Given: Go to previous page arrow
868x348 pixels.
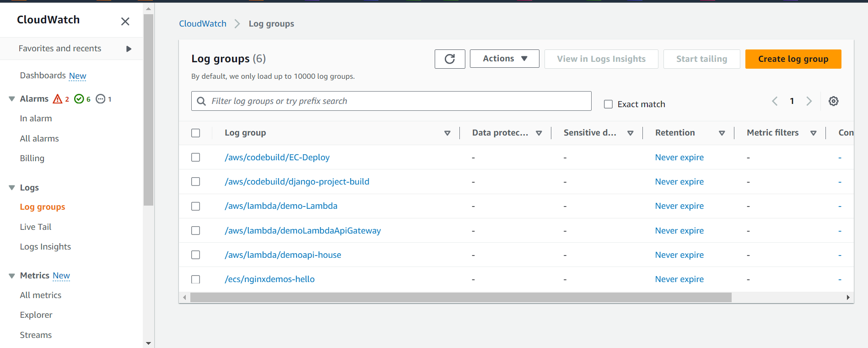Looking at the screenshot, I should (x=775, y=101).
